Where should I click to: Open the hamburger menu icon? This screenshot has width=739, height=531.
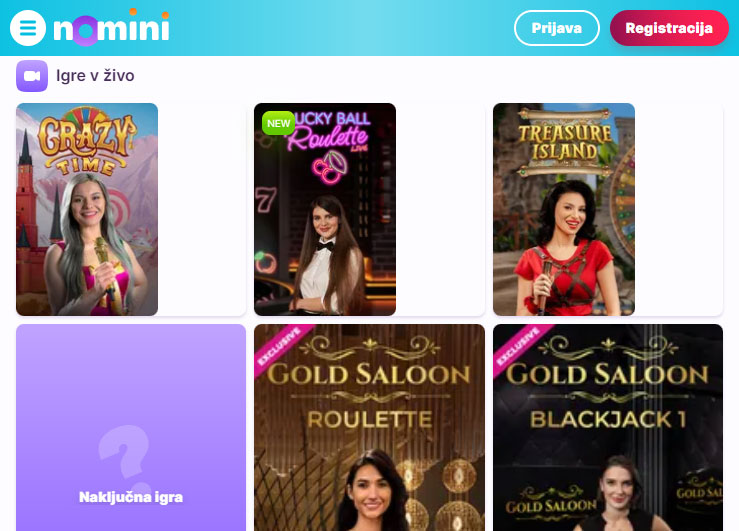[28, 28]
